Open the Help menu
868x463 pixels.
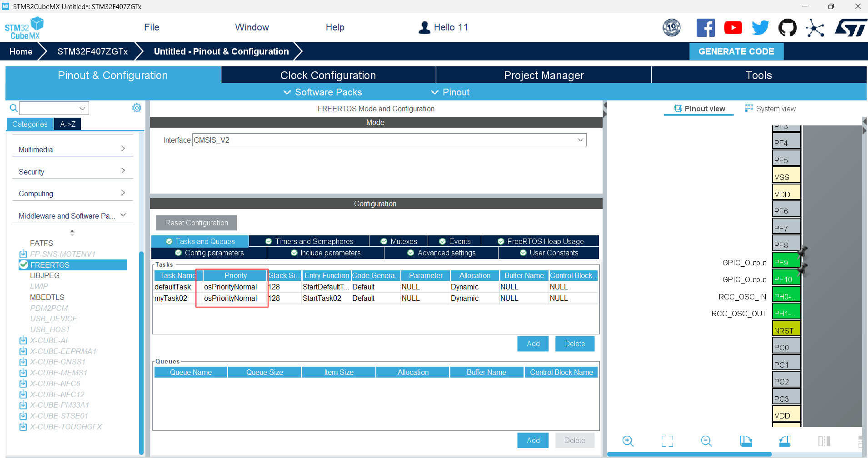tap(335, 27)
